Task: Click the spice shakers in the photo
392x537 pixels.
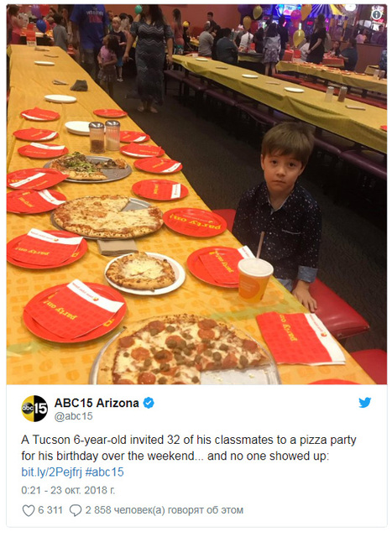Action: pos(104,136)
